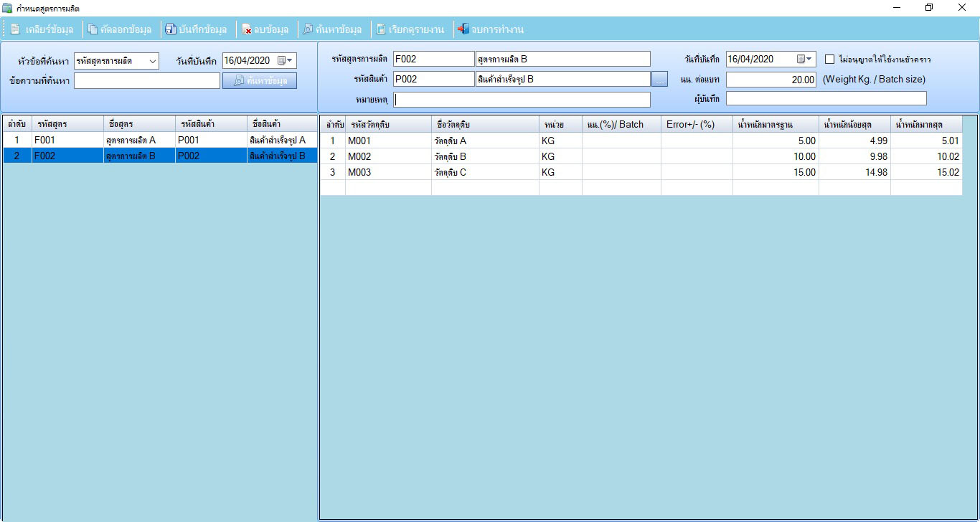Expand the search topic (หัวข้อที่ค้นหา) dropdown
This screenshot has height=522, width=980.
click(153, 62)
